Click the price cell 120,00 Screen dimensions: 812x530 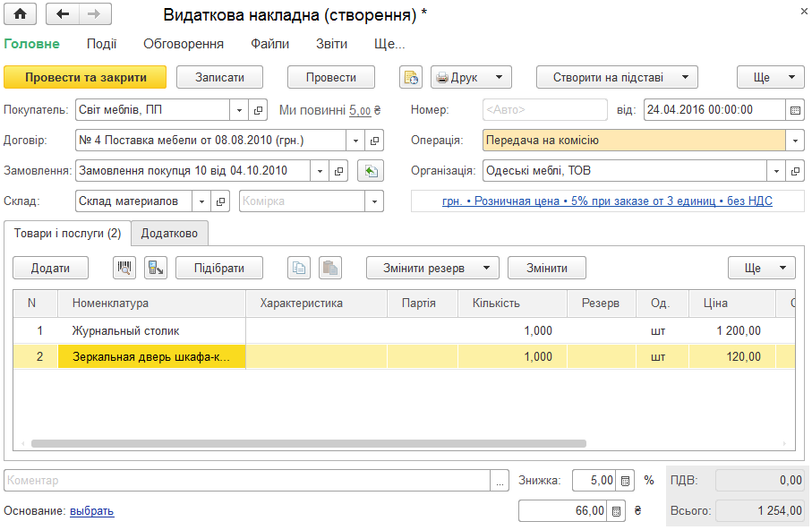point(732,357)
